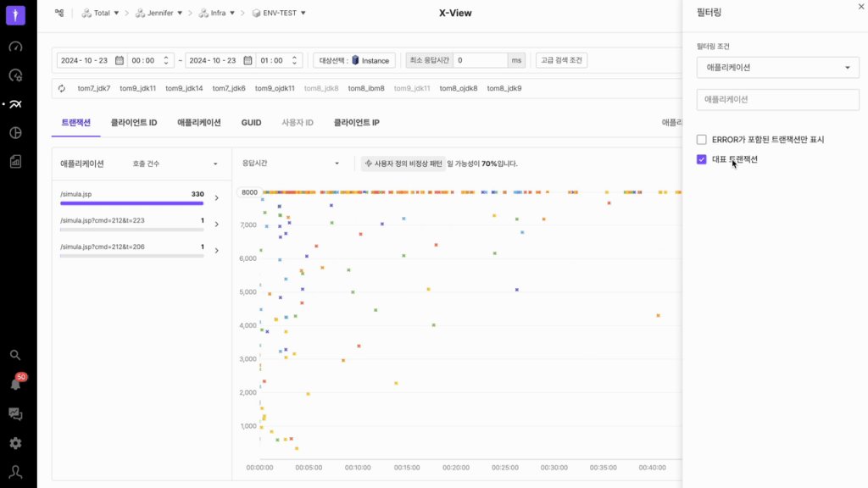Click the 고급 검색 조건 button
The width and height of the screenshot is (868, 488).
[x=561, y=60]
